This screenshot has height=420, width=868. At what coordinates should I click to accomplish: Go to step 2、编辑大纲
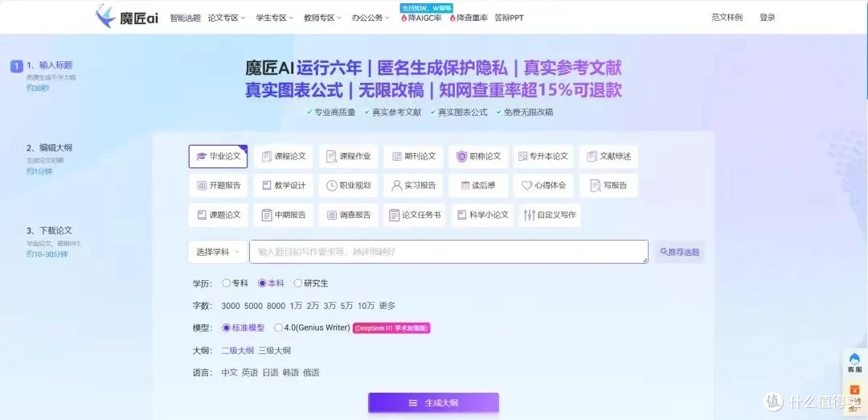(x=49, y=148)
